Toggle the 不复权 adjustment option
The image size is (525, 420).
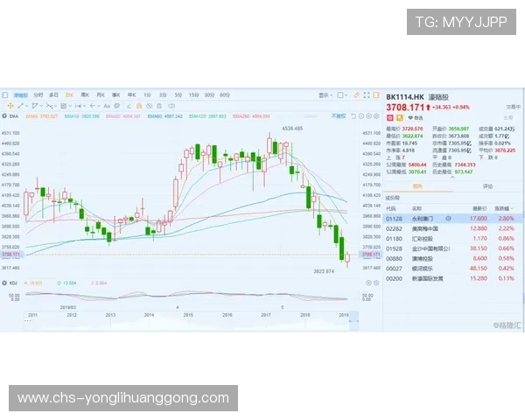pyautogui.click(x=338, y=115)
